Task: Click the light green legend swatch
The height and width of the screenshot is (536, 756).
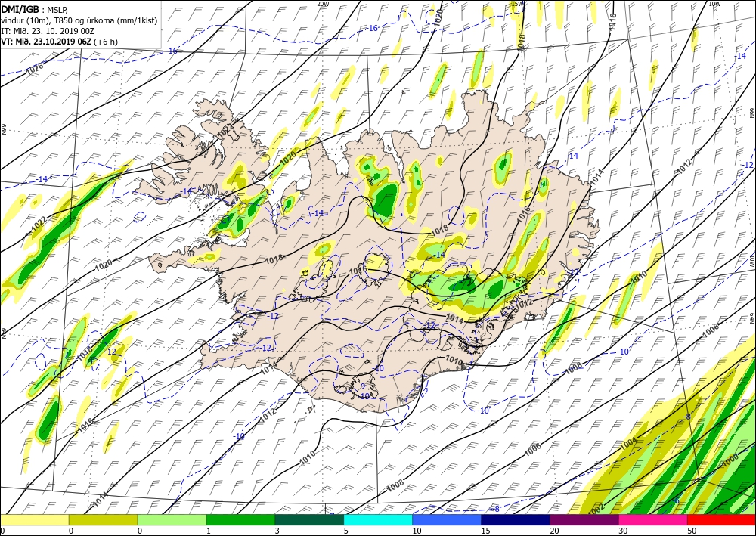Action: click(x=172, y=520)
